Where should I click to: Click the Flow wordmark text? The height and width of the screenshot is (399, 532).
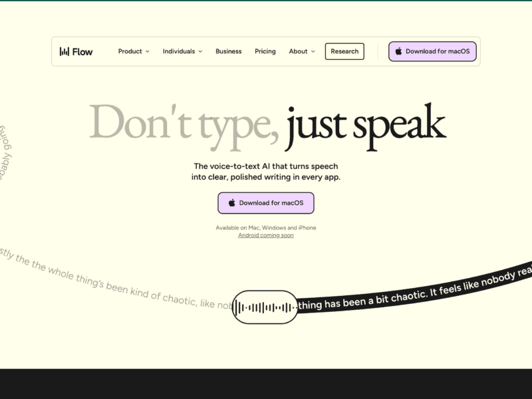(83, 51)
